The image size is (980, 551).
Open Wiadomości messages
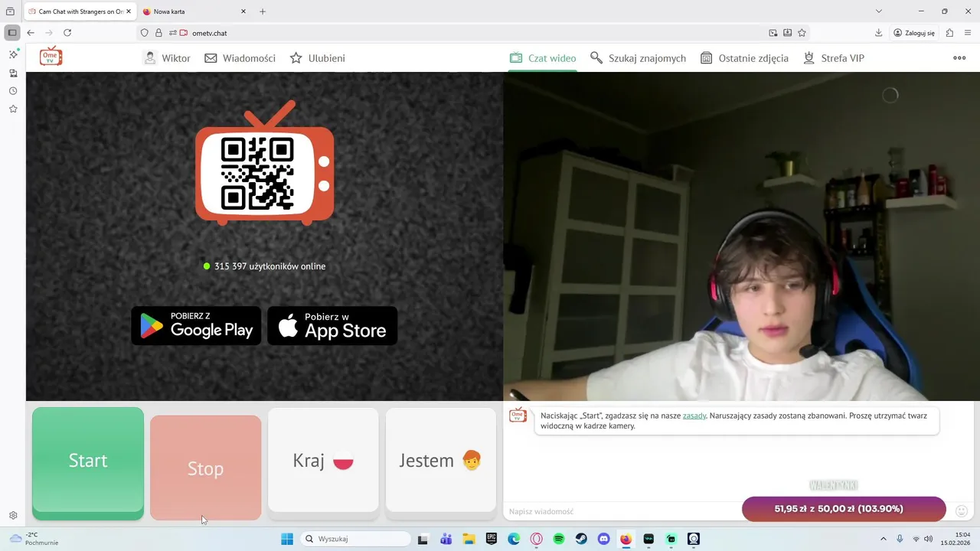[x=240, y=58]
